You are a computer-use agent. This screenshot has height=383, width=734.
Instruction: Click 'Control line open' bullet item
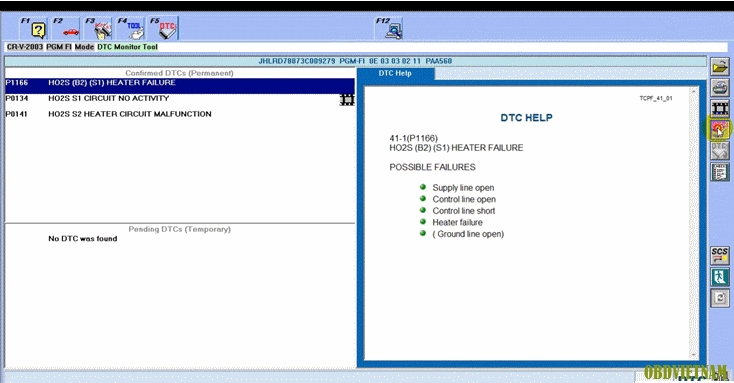coord(464,199)
